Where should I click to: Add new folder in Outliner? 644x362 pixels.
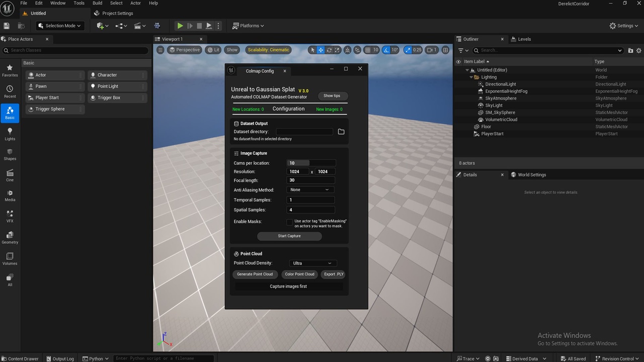click(x=631, y=50)
